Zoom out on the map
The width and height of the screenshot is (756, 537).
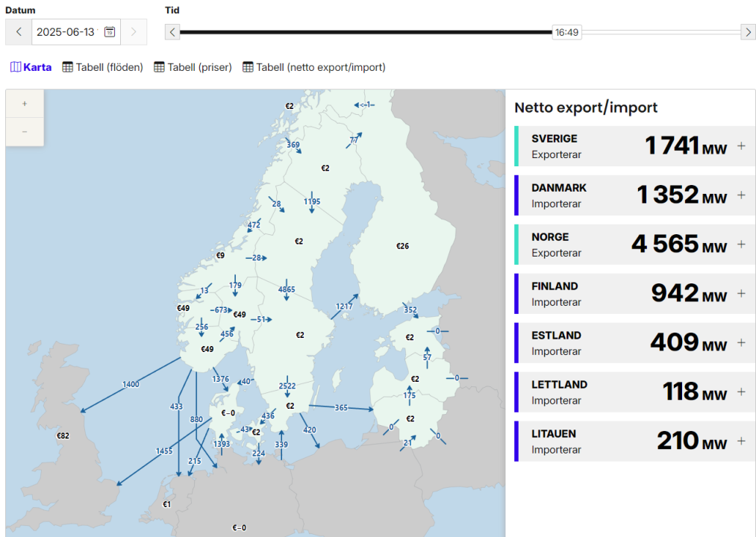click(x=25, y=132)
